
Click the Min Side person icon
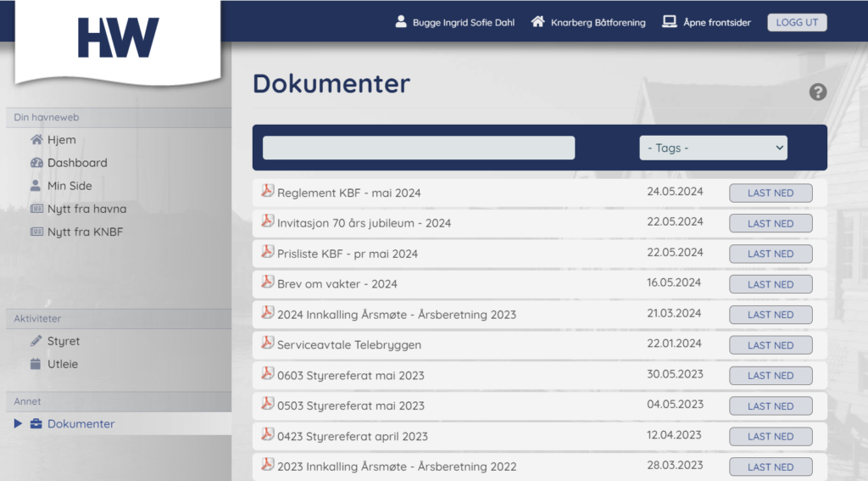36,186
